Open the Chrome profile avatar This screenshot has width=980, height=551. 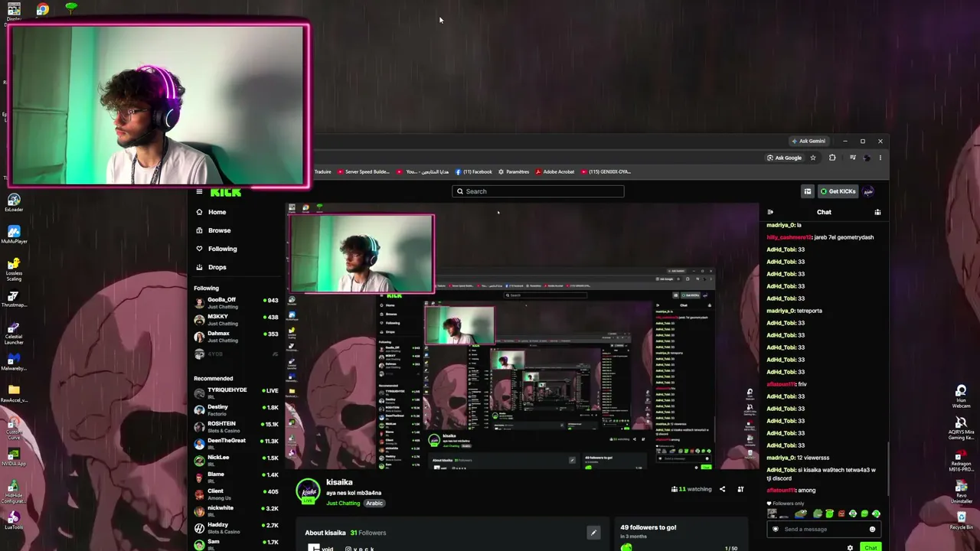(867, 158)
